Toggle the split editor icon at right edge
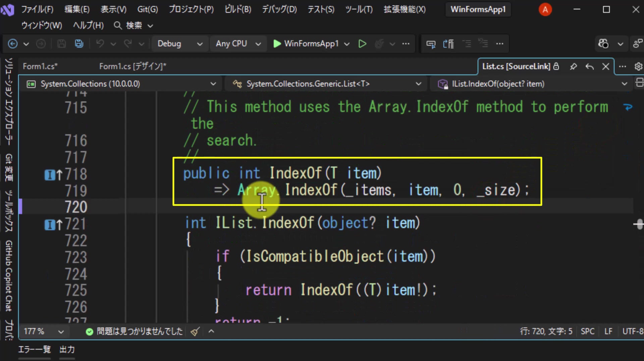 coord(639,83)
